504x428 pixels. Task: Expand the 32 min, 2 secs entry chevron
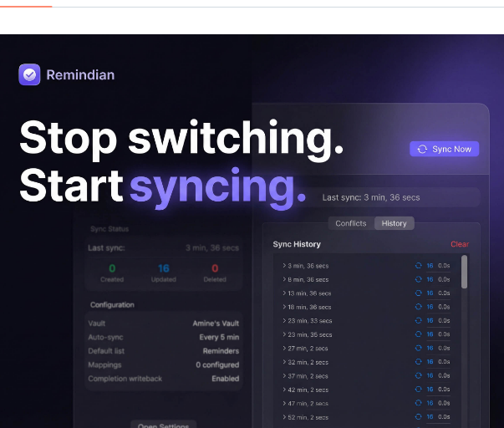pyautogui.click(x=284, y=362)
